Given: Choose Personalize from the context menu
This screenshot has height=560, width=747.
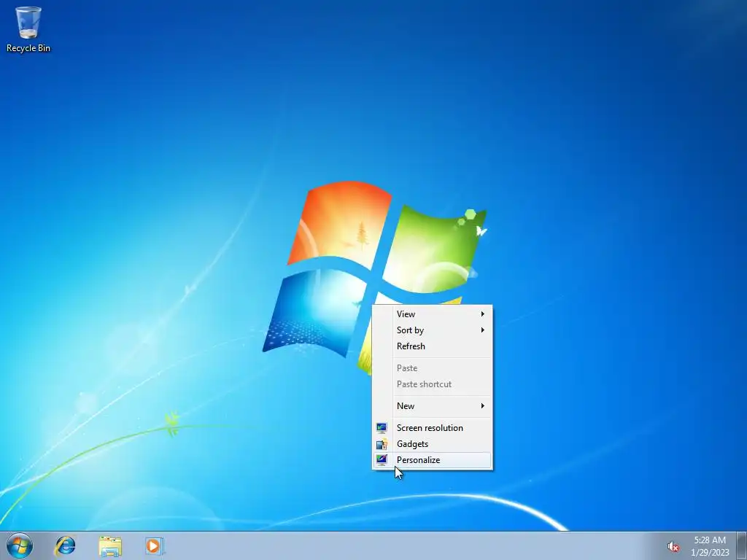Looking at the screenshot, I should tap(432, 460).
